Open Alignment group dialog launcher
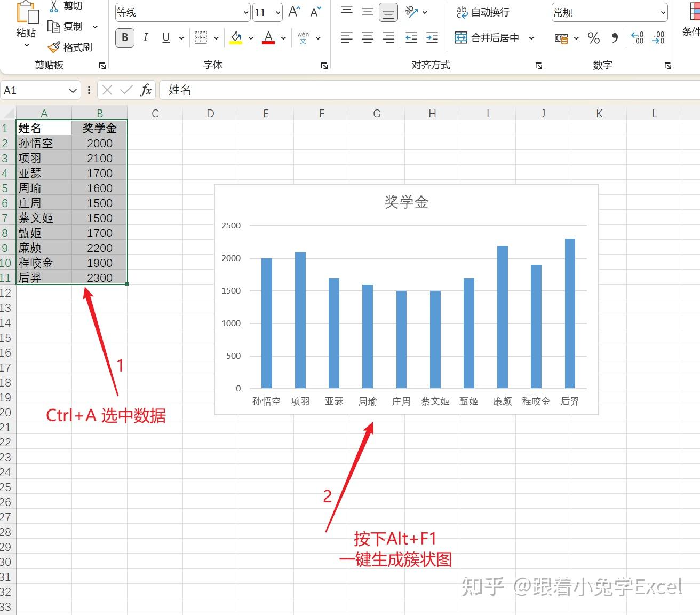 coord(539,66)
